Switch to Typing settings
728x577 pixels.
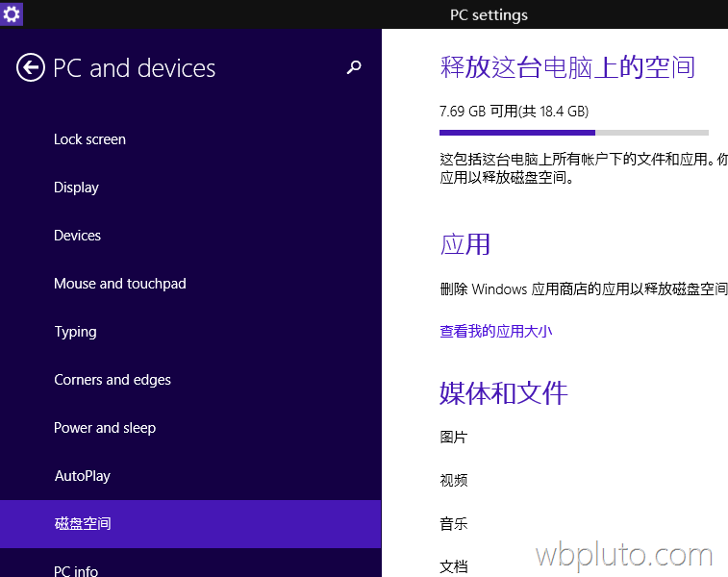point(75,332)
